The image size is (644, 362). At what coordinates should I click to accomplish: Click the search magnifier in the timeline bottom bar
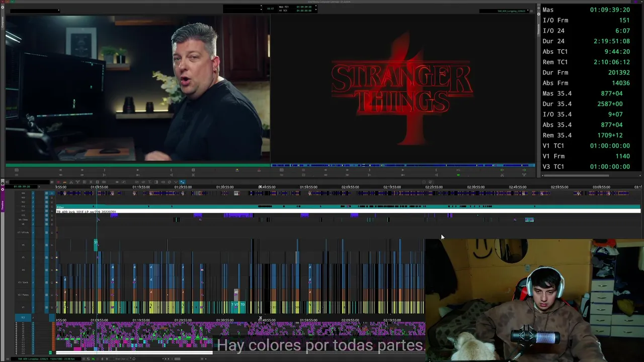(x=134, y=359)
